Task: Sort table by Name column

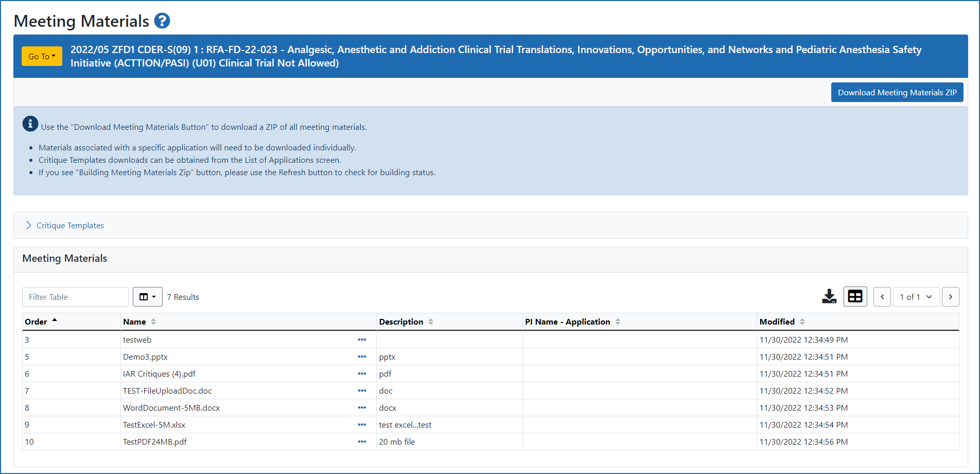Action: pos(139,321)
